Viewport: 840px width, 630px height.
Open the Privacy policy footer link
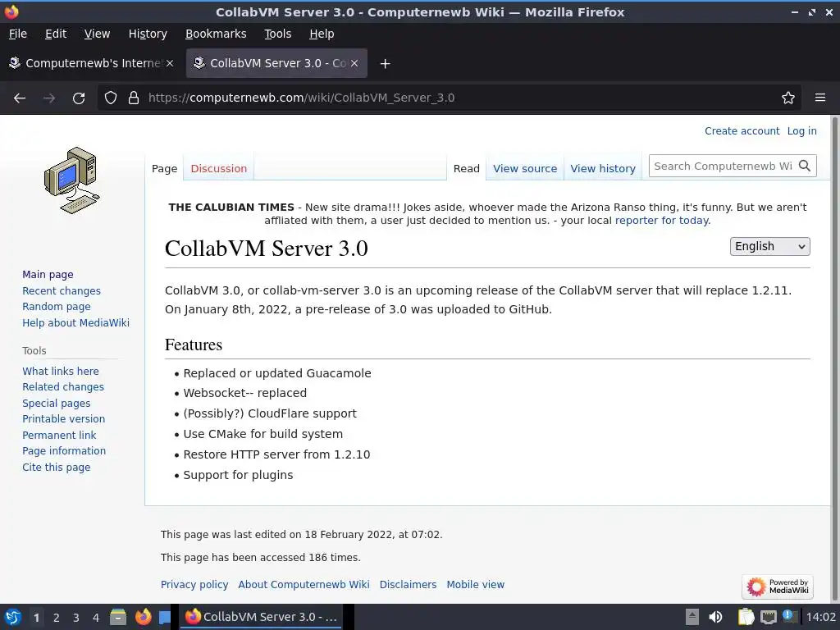tap(194, 584)
